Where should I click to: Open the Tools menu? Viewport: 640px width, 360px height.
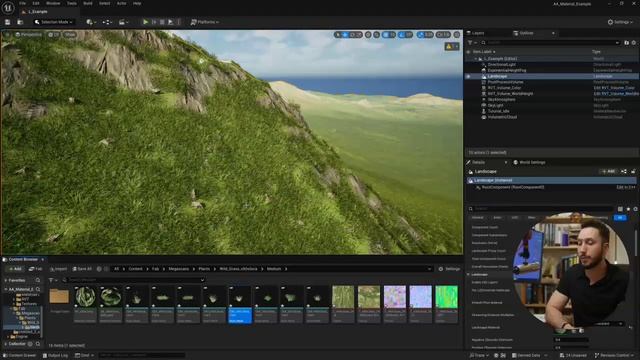coord(71,3)
